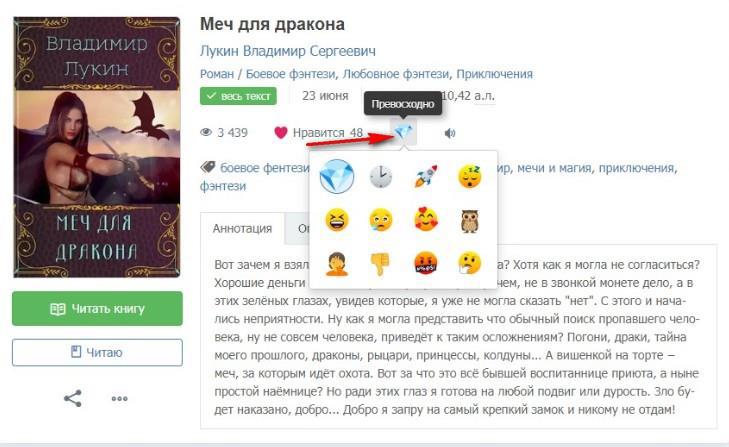Pick the heart-eyes loving face reaction
The image size is (729, 447).
tap(425, 220)
